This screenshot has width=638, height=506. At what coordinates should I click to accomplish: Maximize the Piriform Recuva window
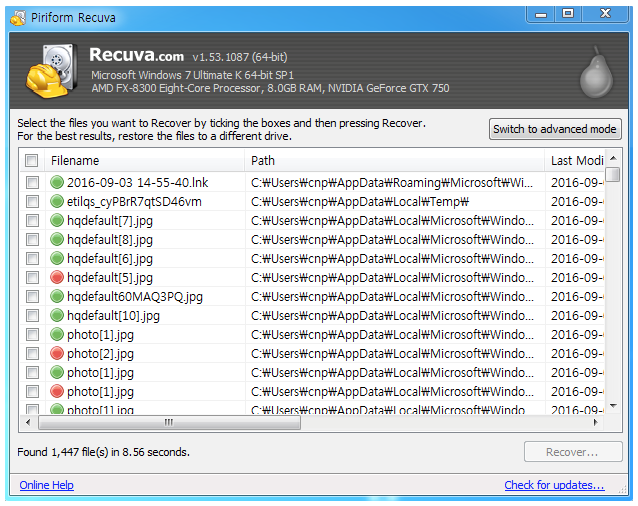[x=568, y=14]
